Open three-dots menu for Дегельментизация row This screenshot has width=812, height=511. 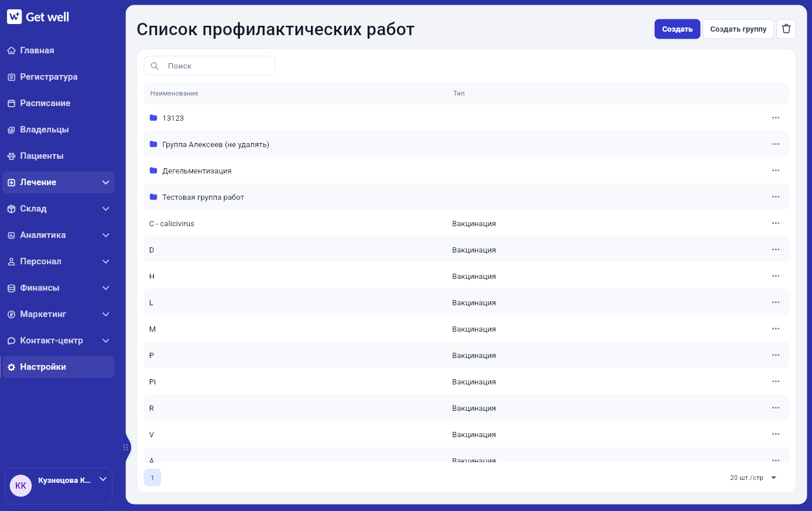776,171
